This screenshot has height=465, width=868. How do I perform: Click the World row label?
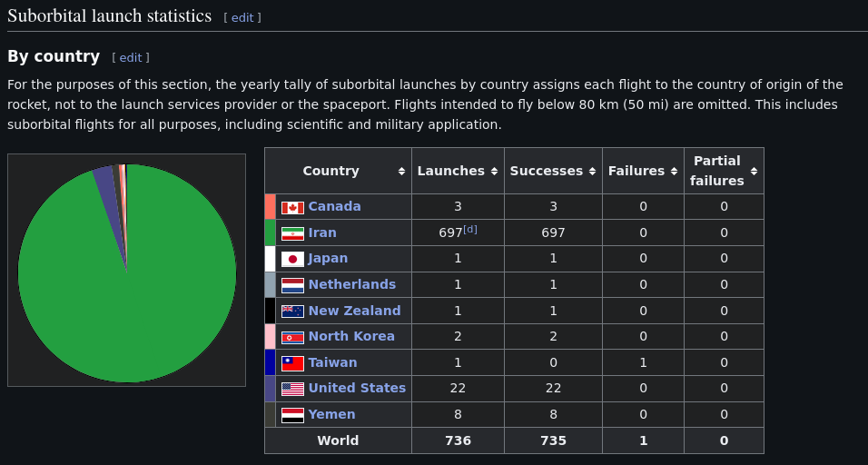pos(338,440)
